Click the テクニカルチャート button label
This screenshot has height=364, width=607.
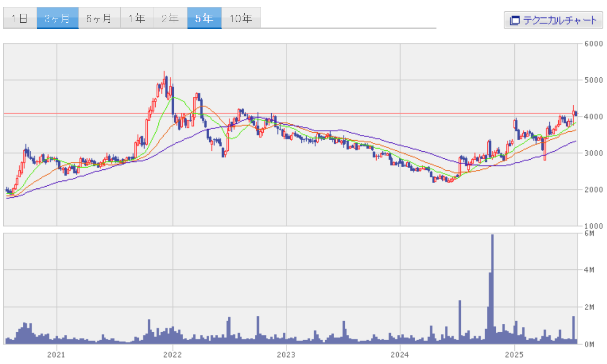(x=559, y=20)
